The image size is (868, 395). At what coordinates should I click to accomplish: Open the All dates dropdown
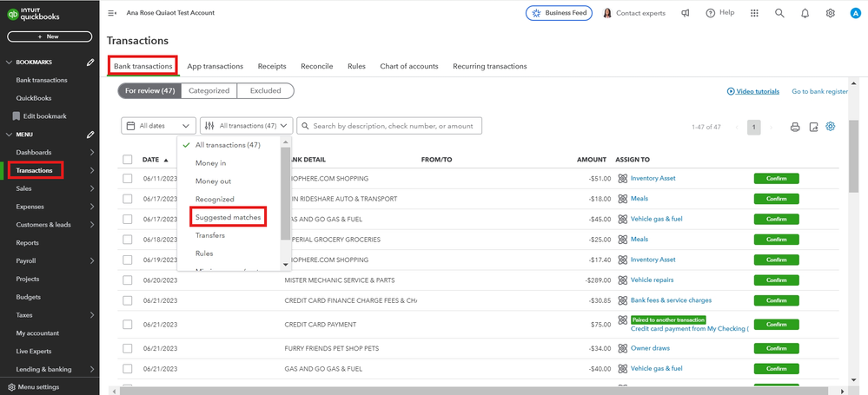pyautogui.click(x=158, y=126)
